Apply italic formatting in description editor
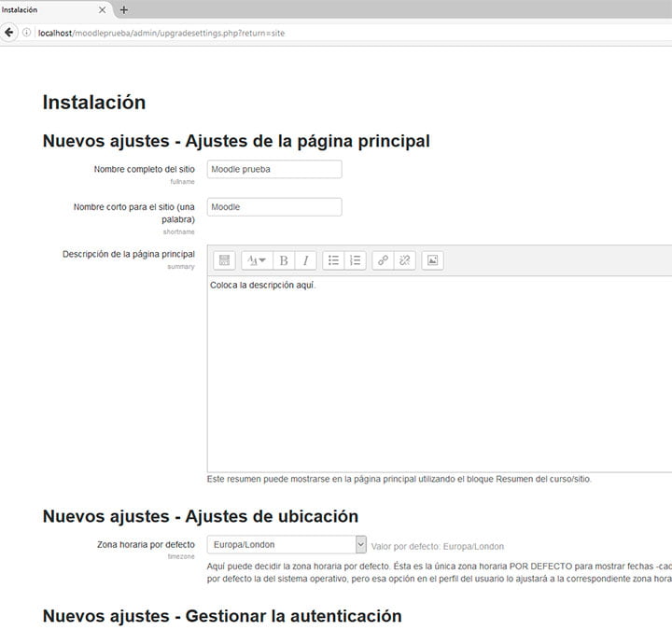This screenshot has width=672, height=630. pos(305,261)
